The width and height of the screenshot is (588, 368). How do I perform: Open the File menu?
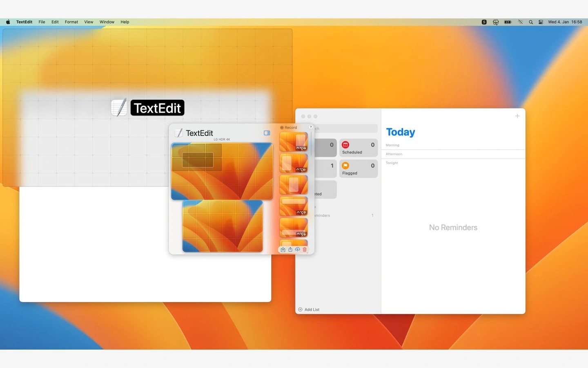(x=42, y=22)
